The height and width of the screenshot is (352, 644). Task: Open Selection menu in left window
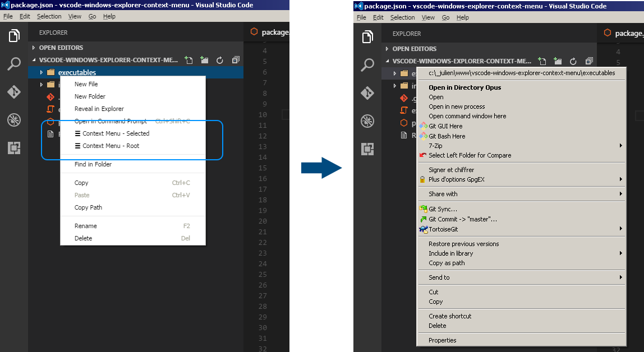(x=49, y=16)
